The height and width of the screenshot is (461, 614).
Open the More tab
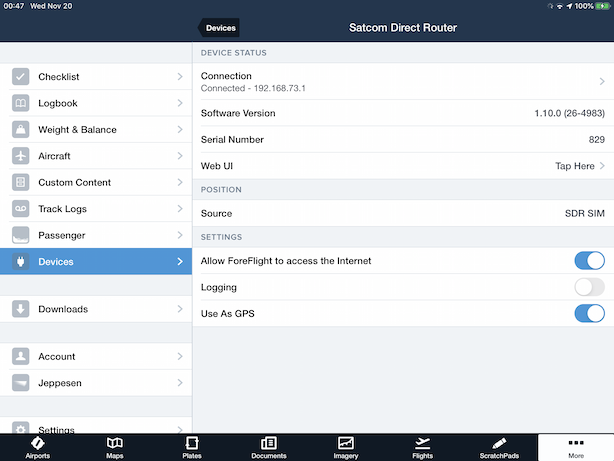(576, 448)
